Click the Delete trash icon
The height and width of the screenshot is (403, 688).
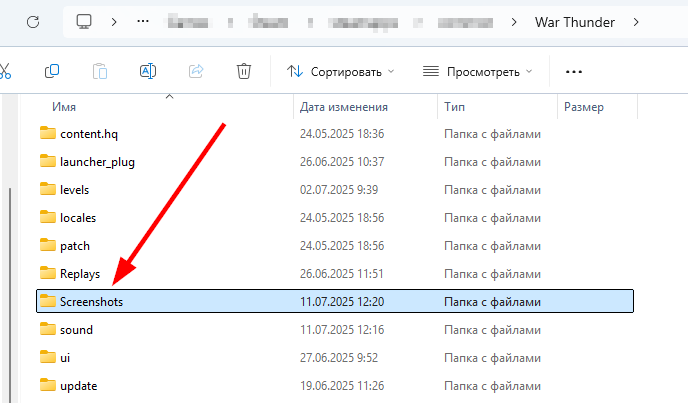tap(244, 71)
